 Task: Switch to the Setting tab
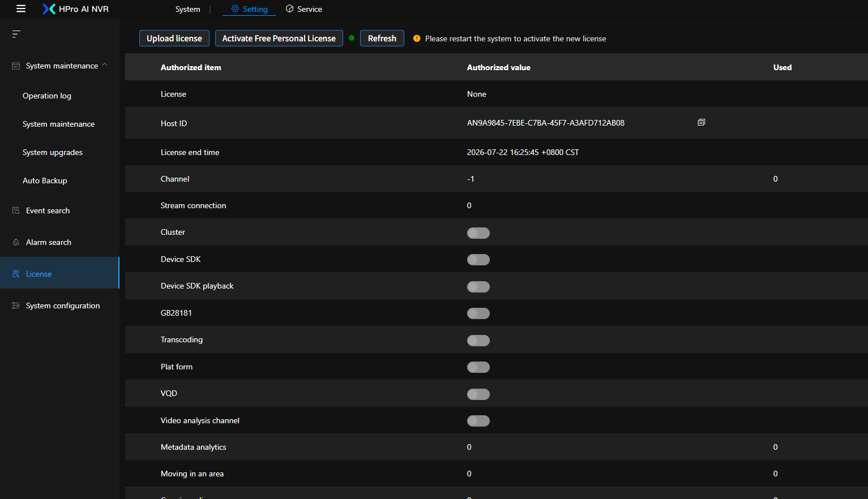tap(249, 9)
